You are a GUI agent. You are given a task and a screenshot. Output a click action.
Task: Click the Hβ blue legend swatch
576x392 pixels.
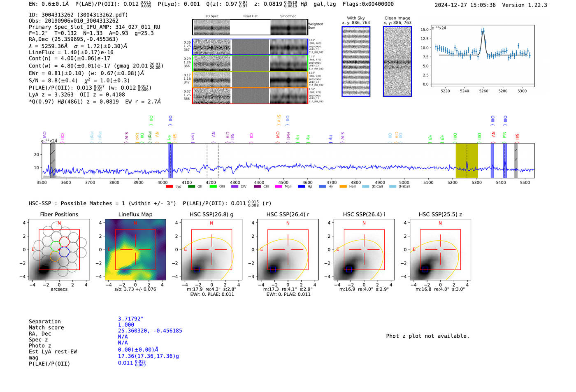click(x=302, y=187)
